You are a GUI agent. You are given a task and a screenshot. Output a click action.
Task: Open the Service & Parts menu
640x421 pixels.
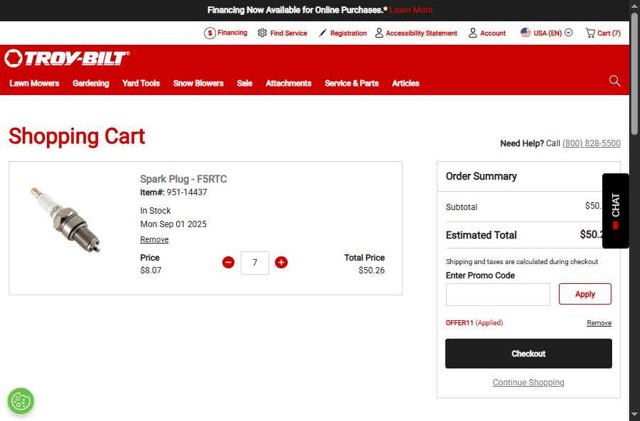352,83
